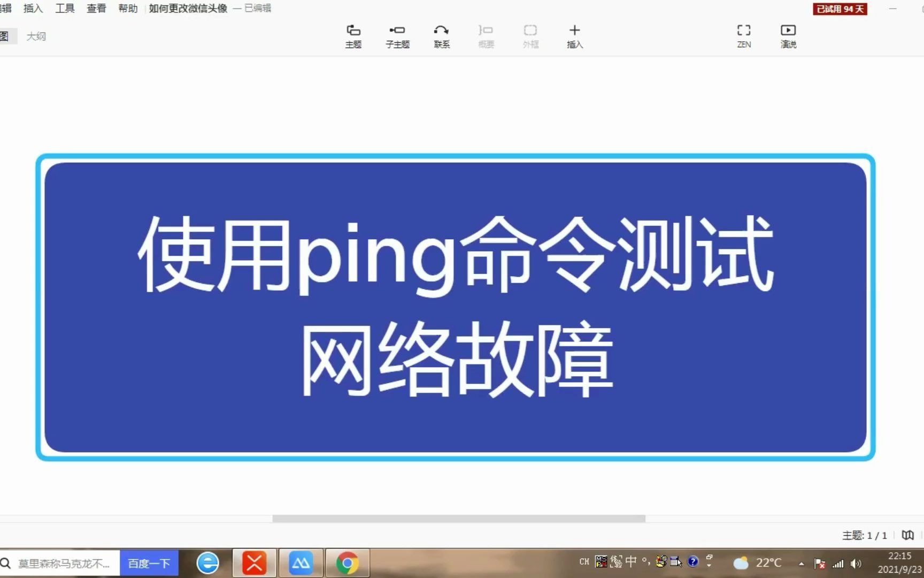Click the IME help question mark icon
Image resolution: width=924 pixels, height=578 pixels.
[x=693, y=561]
